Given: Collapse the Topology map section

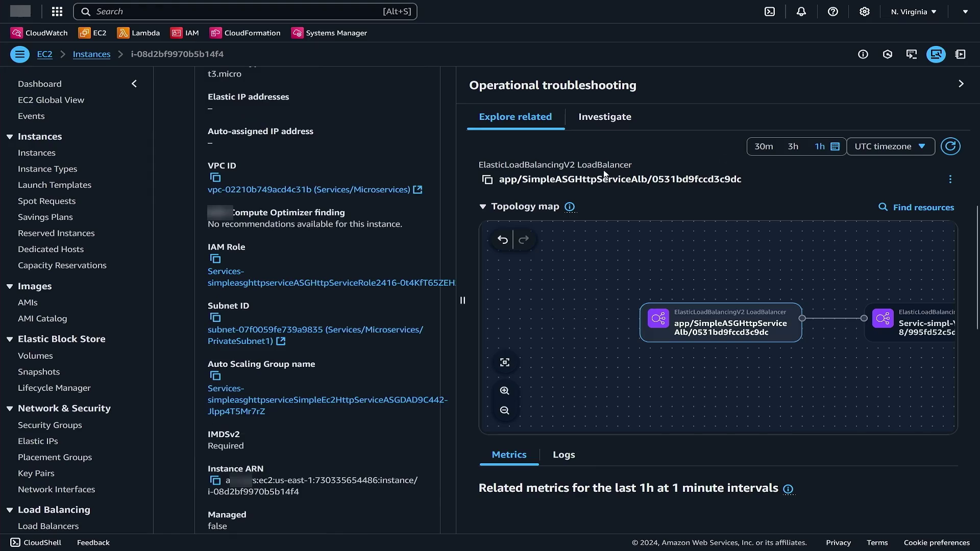Looking at the screenshot, I should (483, 207).
